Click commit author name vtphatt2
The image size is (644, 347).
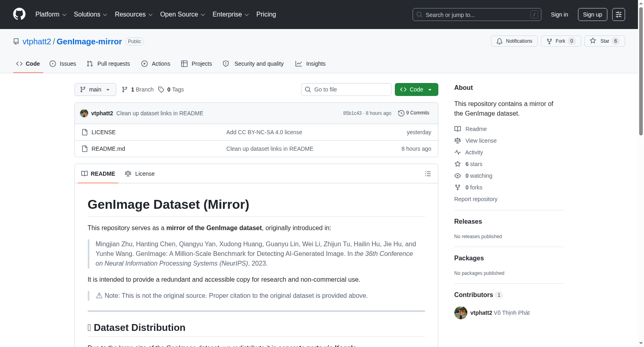(102, 113)
